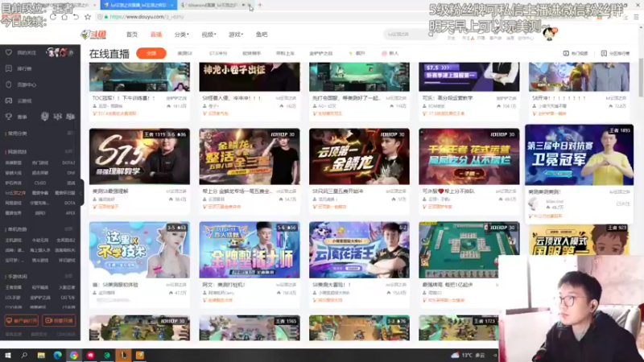
Task: Open the 云顶花活王 stream thumbnail
Action: pos(359,250)
